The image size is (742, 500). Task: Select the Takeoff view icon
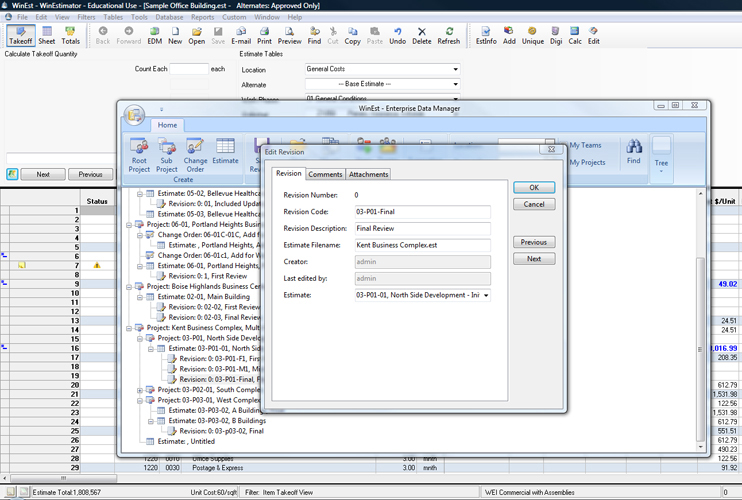[21, 35]
